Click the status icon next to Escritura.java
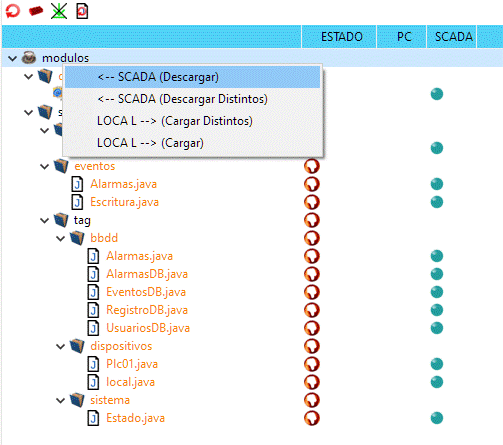Viewport: 503px width, 445px height. [312, 202]
